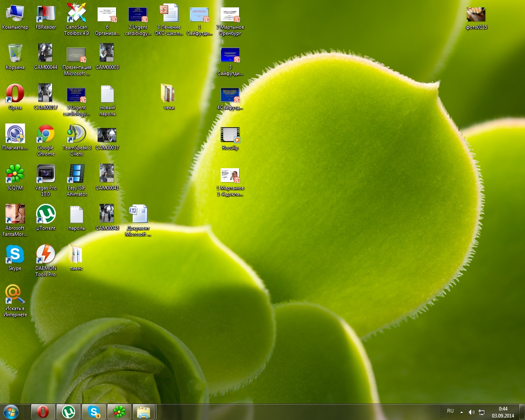
Task: Select the '5 Urgent cardiology' presentation
Action: pos(76,101)
